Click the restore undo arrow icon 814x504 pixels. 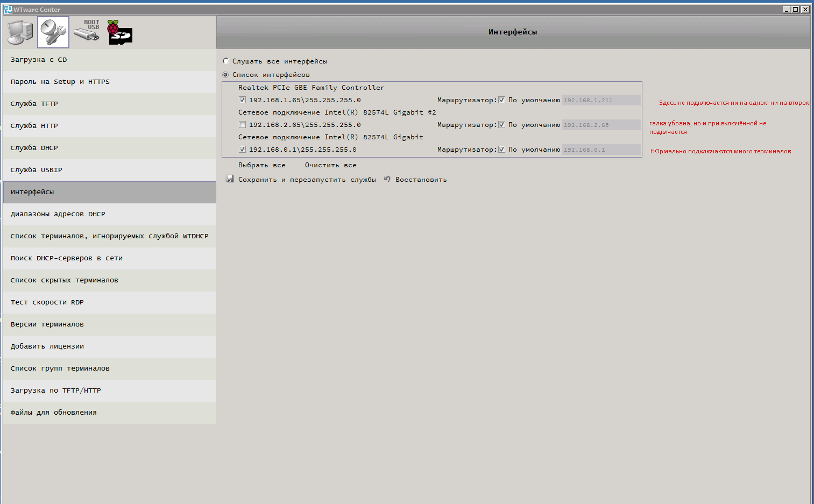coord(387,179)
